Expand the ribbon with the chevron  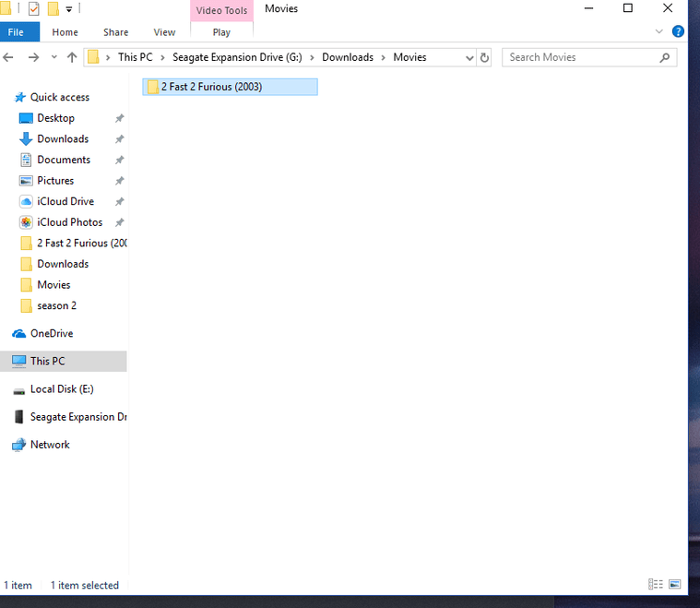click(x=658, y=31)
